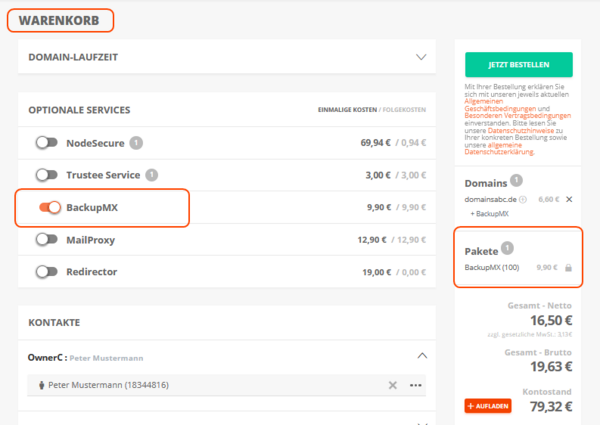This screenshot has width=600, height=425.
Task: Click the NodeSecure price 69,94 €
Action: coord(375,143)
